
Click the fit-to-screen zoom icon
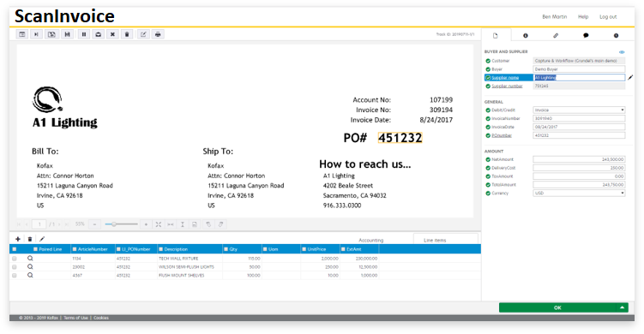158,224
